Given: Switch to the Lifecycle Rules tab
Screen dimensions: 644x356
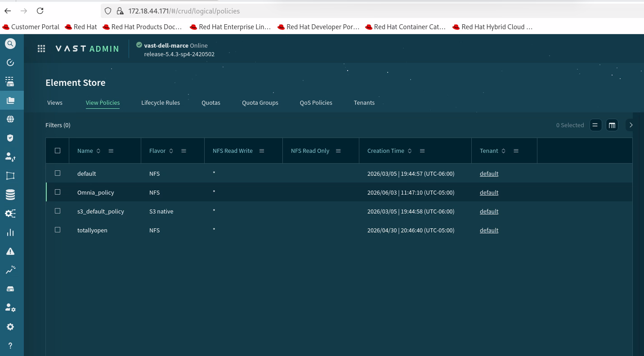Looking at the screenshot, I should [161, 103].
